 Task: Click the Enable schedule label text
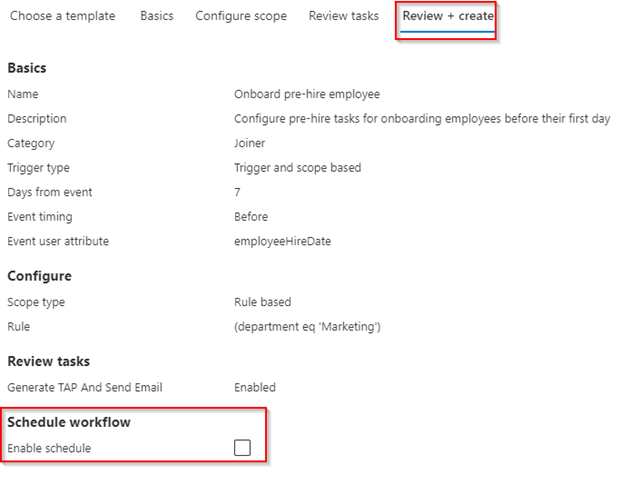point(49,448)
